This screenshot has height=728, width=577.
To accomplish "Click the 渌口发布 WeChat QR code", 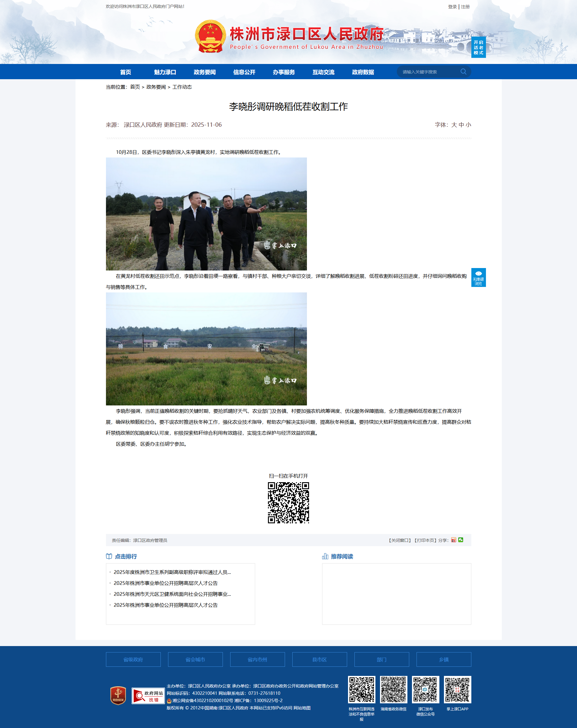I will tap(425, 689).
